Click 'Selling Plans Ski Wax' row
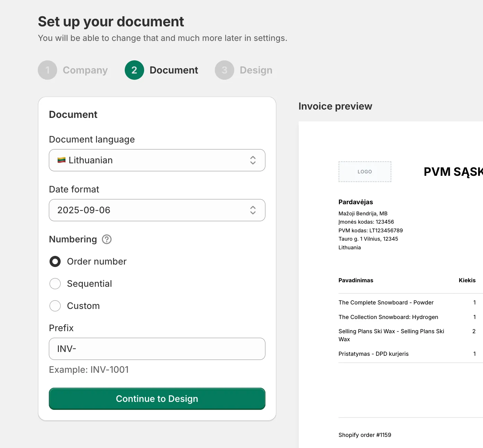The width and height of the screenshot is (483, 448). [391, 335]
